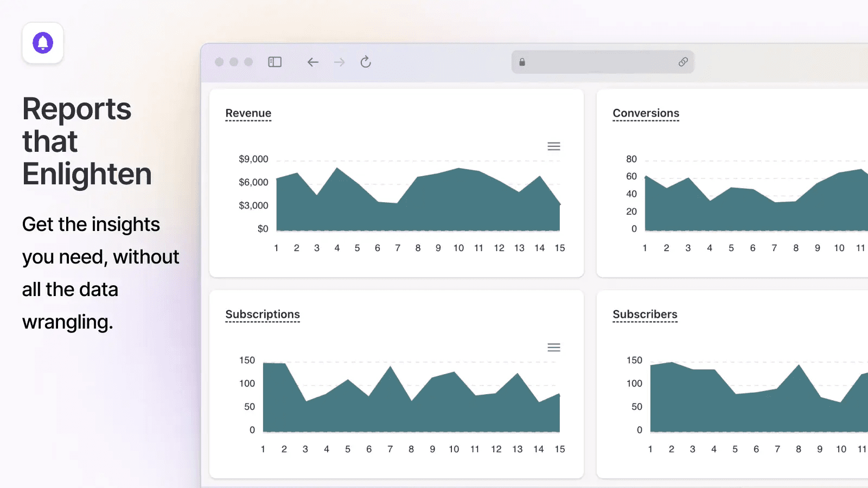The image size is (868, 488).
Task: Open the Revenue chart hamburger menu
Action: click(553, 146)
